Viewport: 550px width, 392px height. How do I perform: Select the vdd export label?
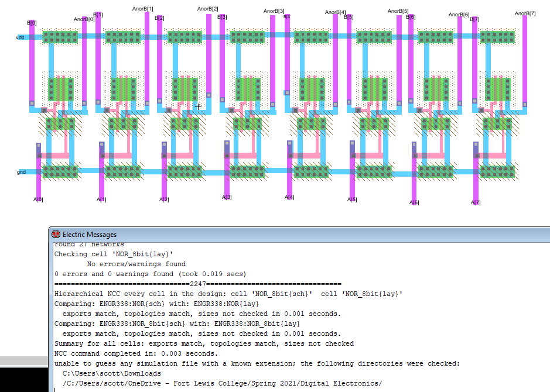pyautogui.click(x=20, y=37)
